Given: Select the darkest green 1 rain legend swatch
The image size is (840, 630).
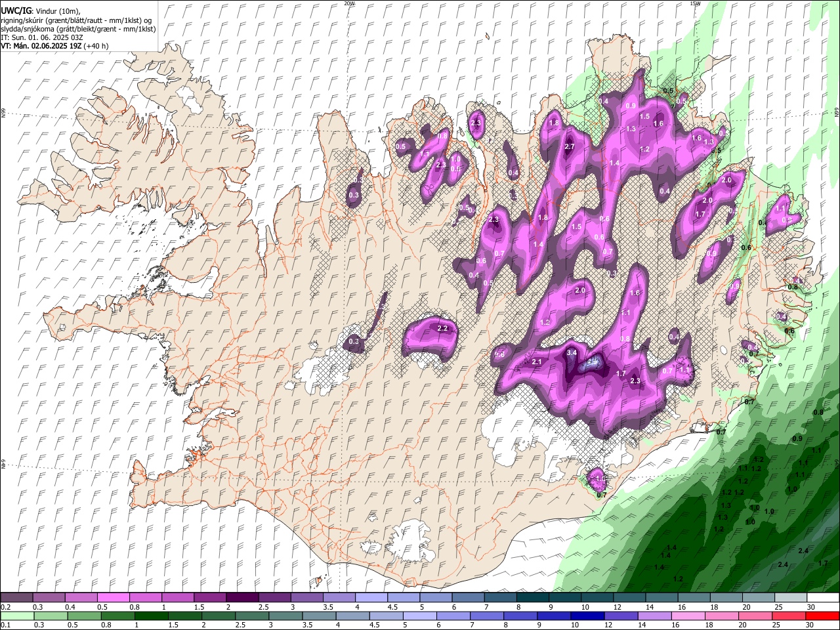Looking at the screenshot, I should click(x=151, y=616).
